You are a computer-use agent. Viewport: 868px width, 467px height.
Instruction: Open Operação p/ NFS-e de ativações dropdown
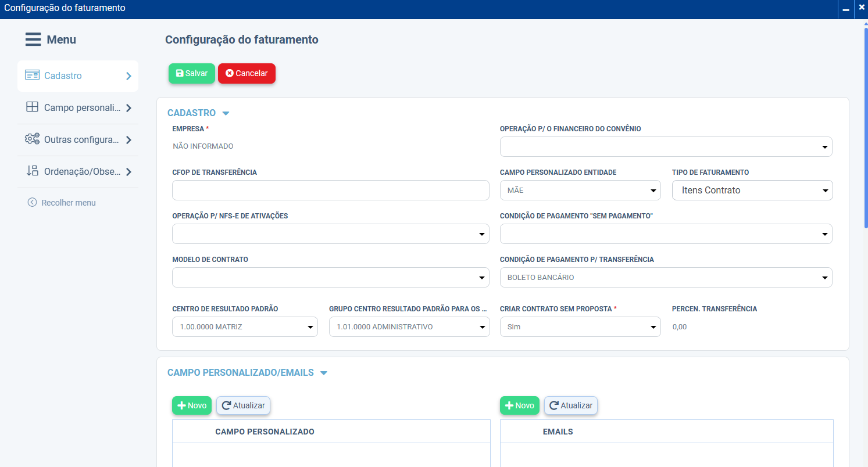tap(331, 233)
